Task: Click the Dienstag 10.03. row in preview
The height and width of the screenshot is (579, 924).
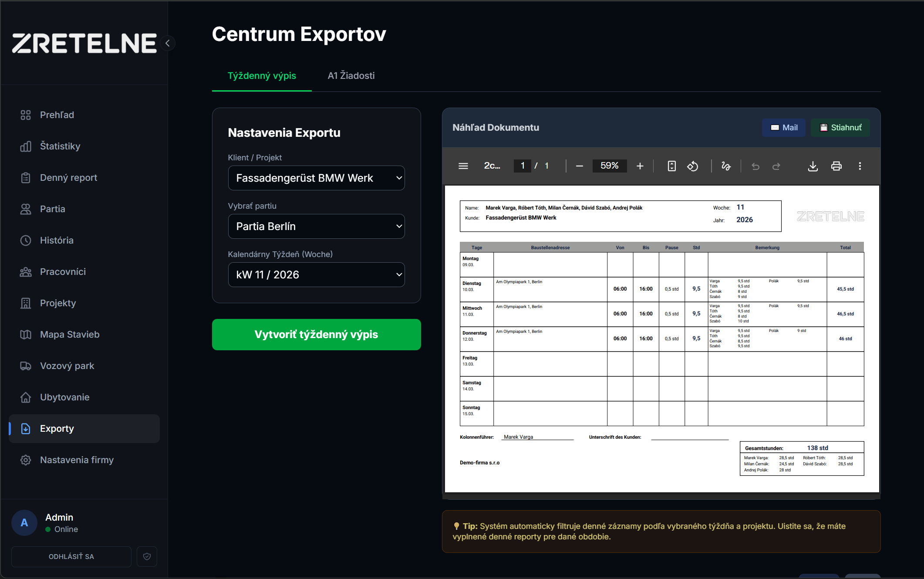Action: [x=662, y=289]
